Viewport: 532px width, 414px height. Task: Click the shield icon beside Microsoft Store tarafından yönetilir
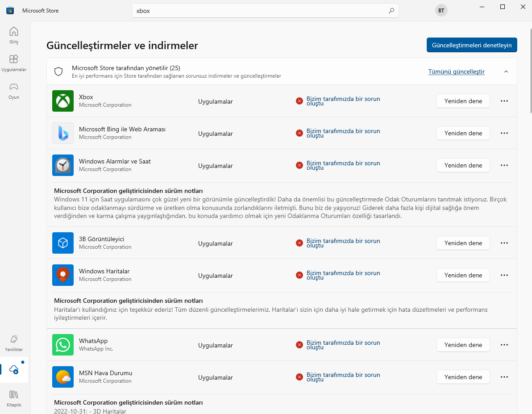[x=58, y=71]
